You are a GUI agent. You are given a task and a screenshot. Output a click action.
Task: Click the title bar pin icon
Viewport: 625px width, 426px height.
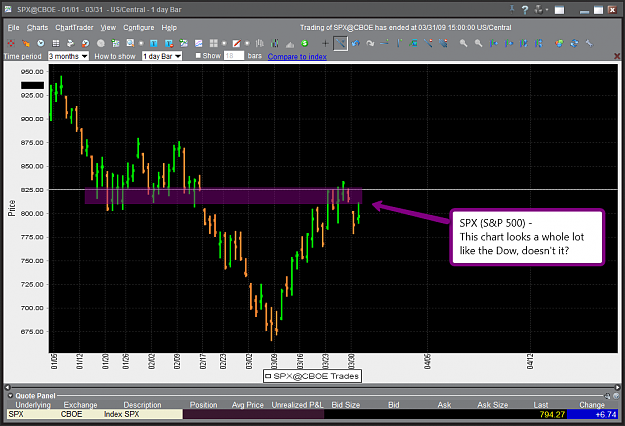512,10
